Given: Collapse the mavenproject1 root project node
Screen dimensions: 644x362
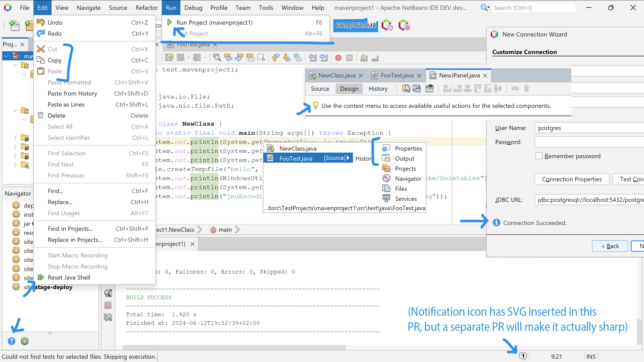Looking at the screenshot, I should point(7,56).
